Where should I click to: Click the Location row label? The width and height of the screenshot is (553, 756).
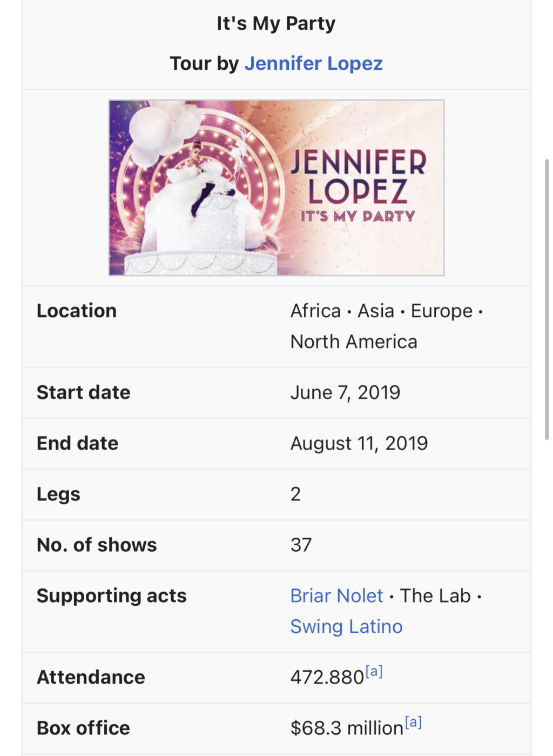(x=77, y=311)
